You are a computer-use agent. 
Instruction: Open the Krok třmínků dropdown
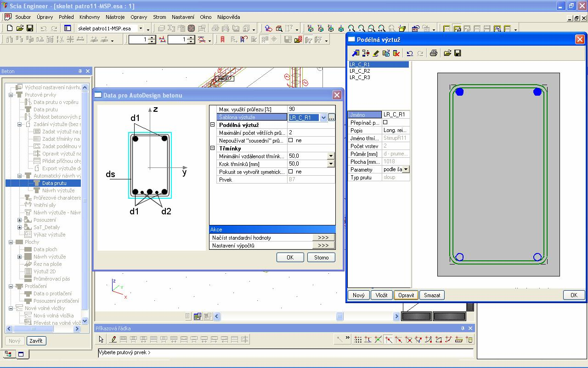tap(331, 164)
